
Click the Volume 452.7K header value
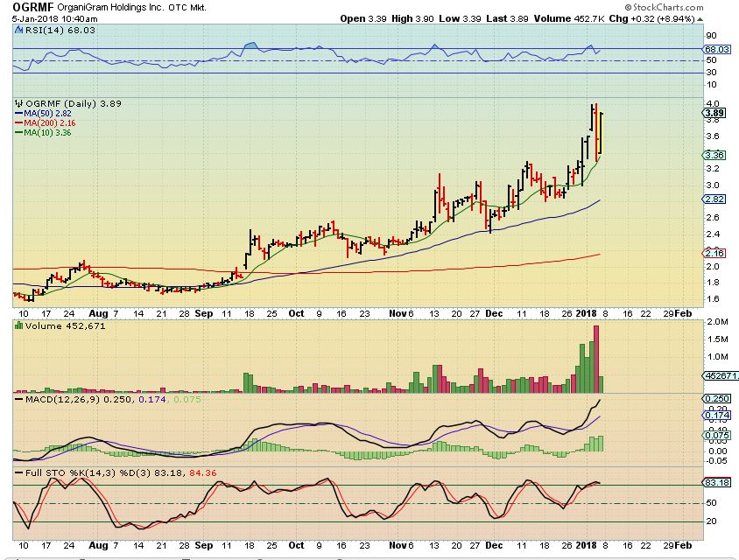[x=569, y=19]
